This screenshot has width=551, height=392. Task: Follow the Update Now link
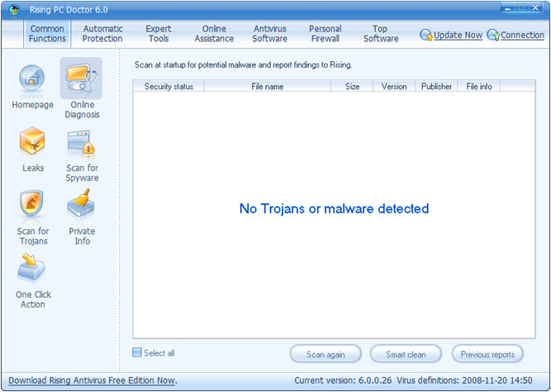(458, 35)
